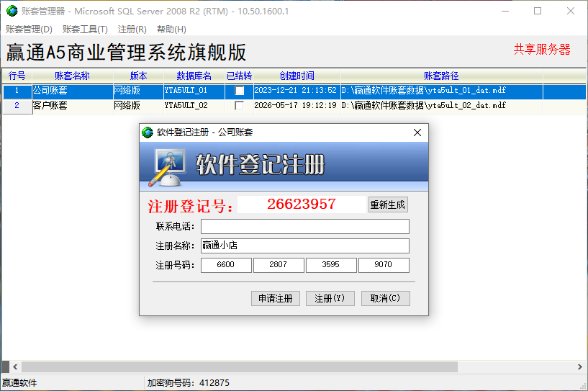Select the 行号 column header

(x=17, y=76)
